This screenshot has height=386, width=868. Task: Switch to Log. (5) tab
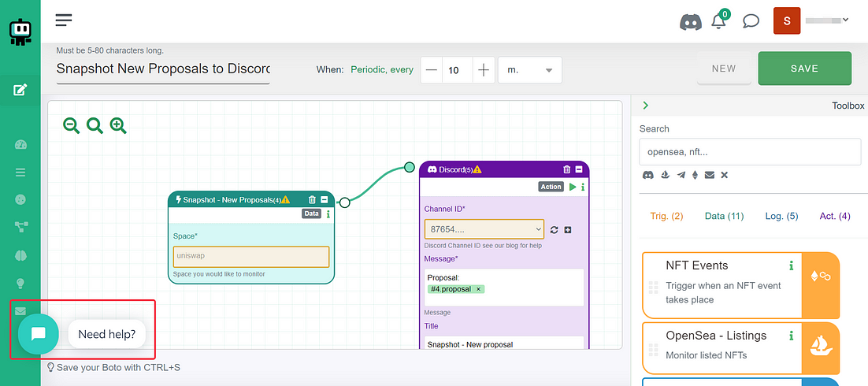tap(781, 216)
